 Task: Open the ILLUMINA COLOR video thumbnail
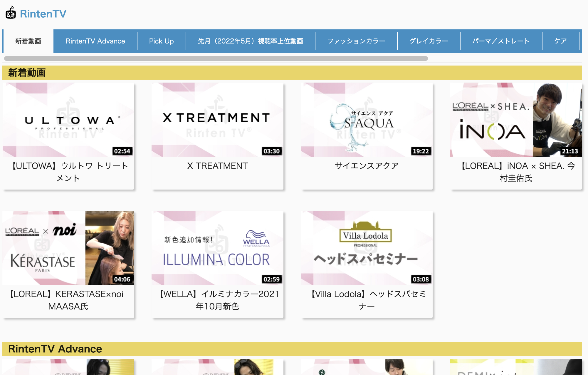217,248
